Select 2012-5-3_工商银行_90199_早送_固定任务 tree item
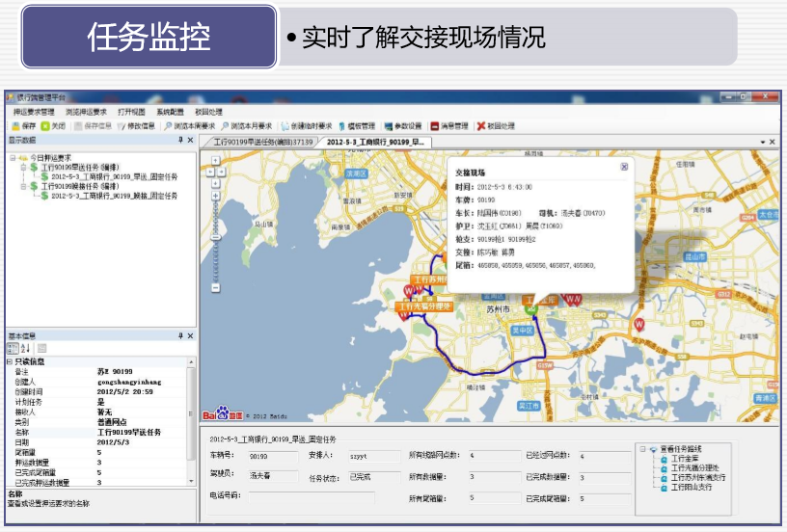 (115, 176)
